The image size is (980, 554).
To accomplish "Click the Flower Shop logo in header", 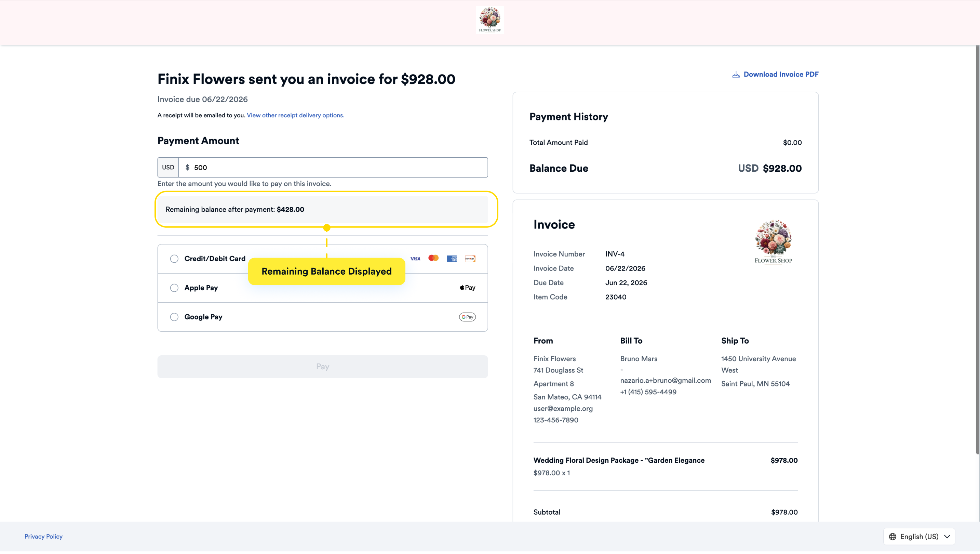I will tap(489, 20).
